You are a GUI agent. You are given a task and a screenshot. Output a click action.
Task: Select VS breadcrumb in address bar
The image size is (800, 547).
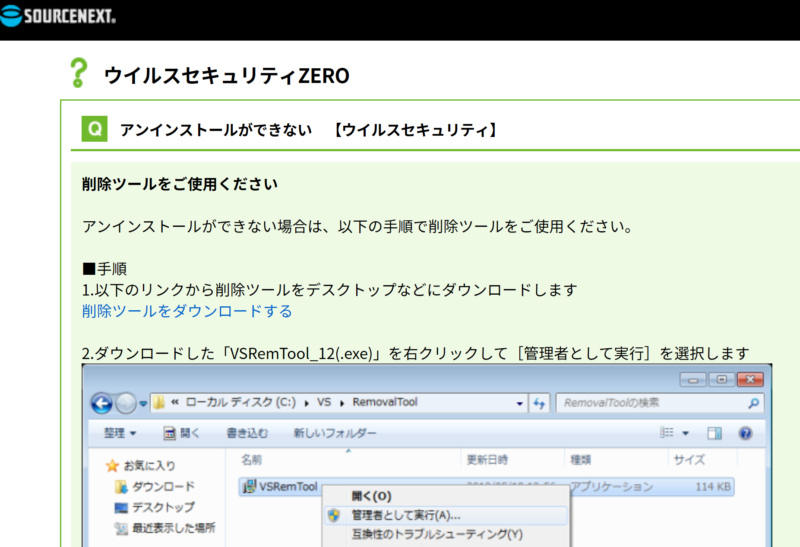click(324, 402)
